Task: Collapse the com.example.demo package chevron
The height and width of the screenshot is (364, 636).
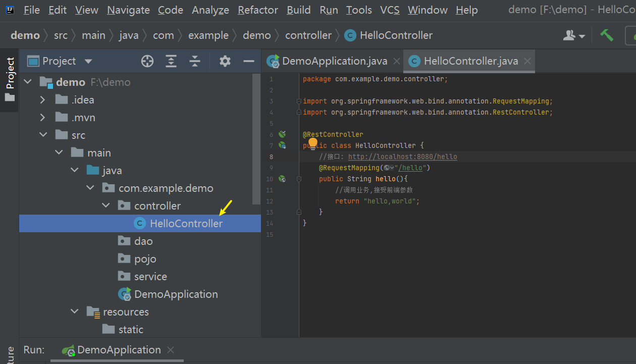Action: 90,188
